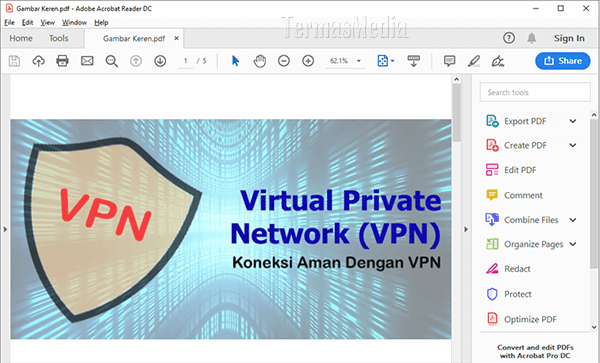Open the fit page options dropdown arrow
Viewport: 600px width, 363px height.
pos(393,61)
